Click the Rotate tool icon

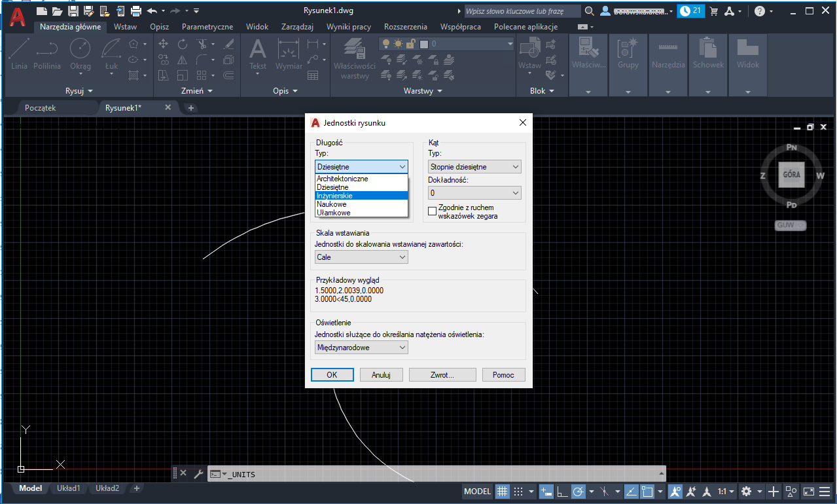pos(183,44)
